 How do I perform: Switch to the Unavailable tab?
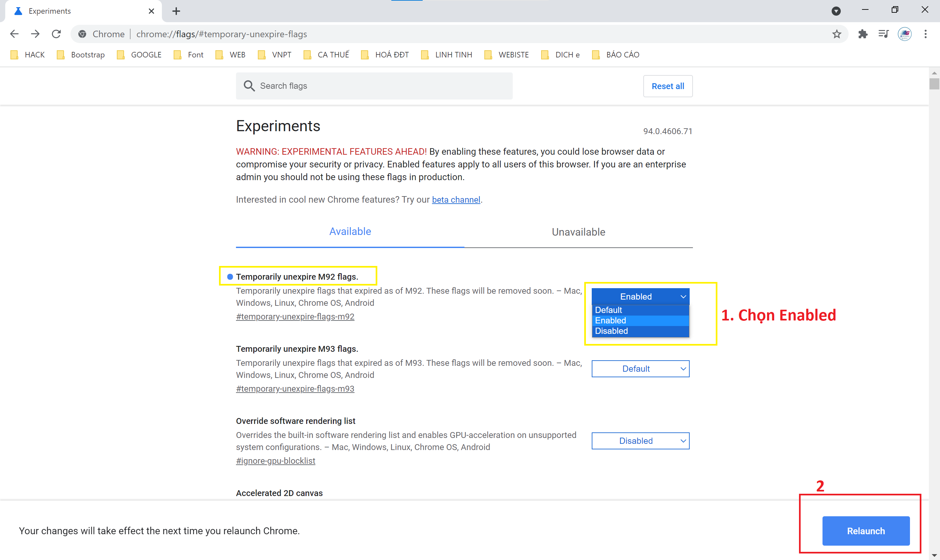pos(578,232)
